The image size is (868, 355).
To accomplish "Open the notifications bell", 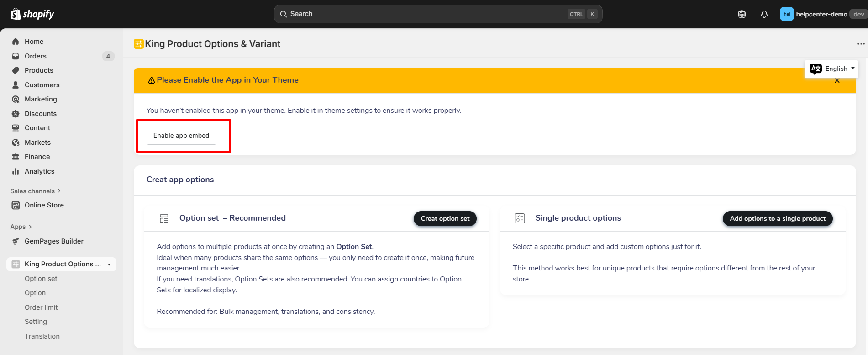I will (764, 14).
